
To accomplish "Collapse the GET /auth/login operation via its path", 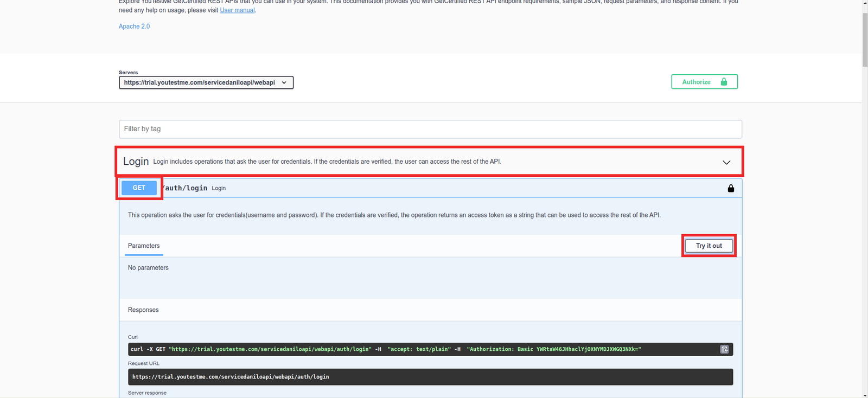I will pyautogui.click(x=186, y=188).
